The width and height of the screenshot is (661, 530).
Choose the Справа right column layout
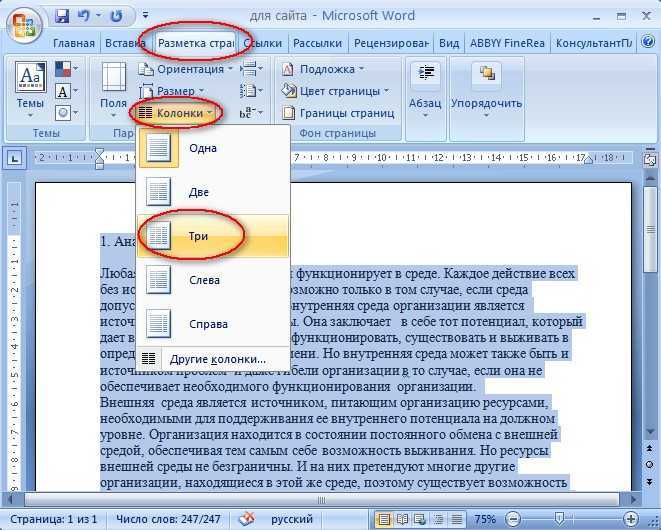213,324
